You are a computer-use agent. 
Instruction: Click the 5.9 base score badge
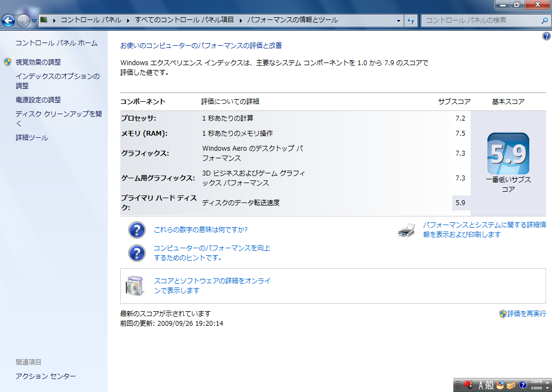(508, 153)
